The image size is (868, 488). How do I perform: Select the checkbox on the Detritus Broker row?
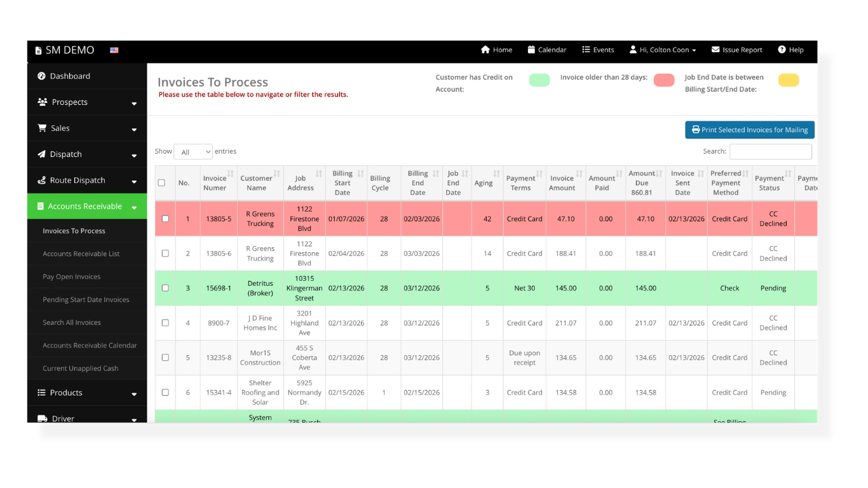pyautogui.click(x=166, y=288)
